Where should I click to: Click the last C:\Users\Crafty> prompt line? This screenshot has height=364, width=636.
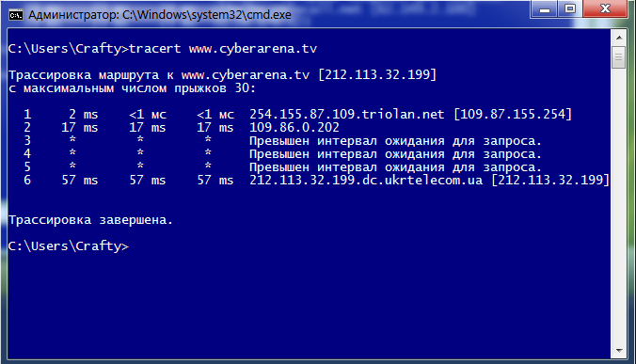pyautogui.click(x=68, y=246)
